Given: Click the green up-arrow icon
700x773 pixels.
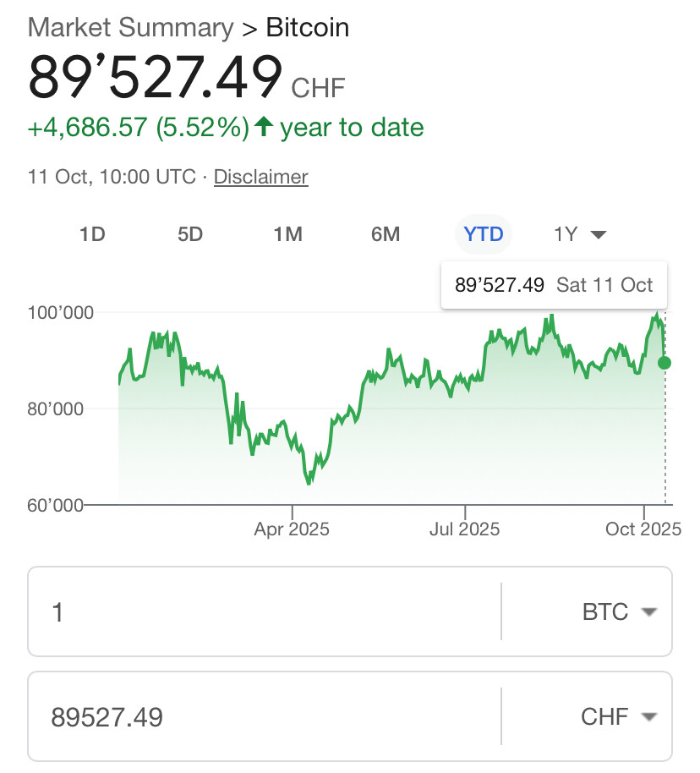Looking at the screenshot, I should (x=264, y=128).
